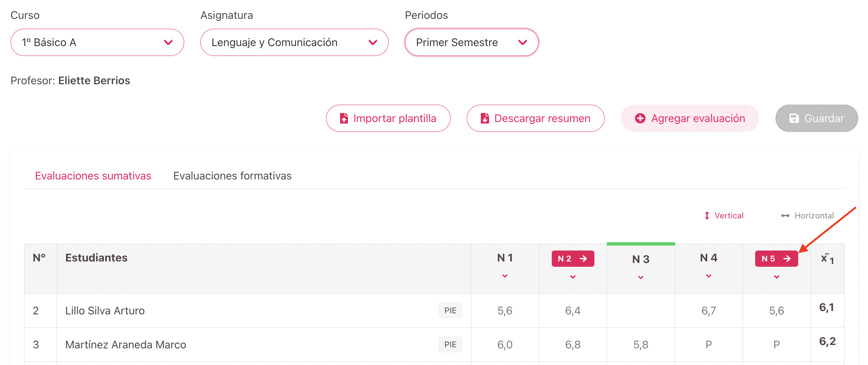Select the Evaluaciones formativas tab
This screenshot has width=868, height=365.
[x=232, y=176]
